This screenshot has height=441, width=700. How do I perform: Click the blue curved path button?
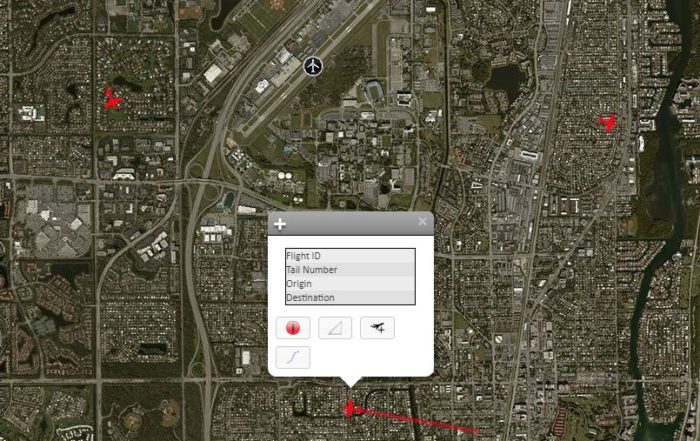click(x=293, y=357)
